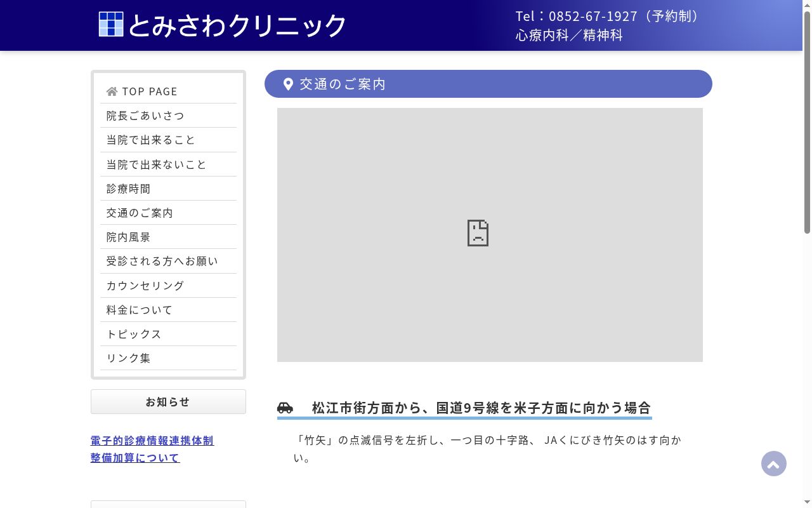Open the 料金について page
This screenshot has width=812, height=508.
click(x=168, y=310)
